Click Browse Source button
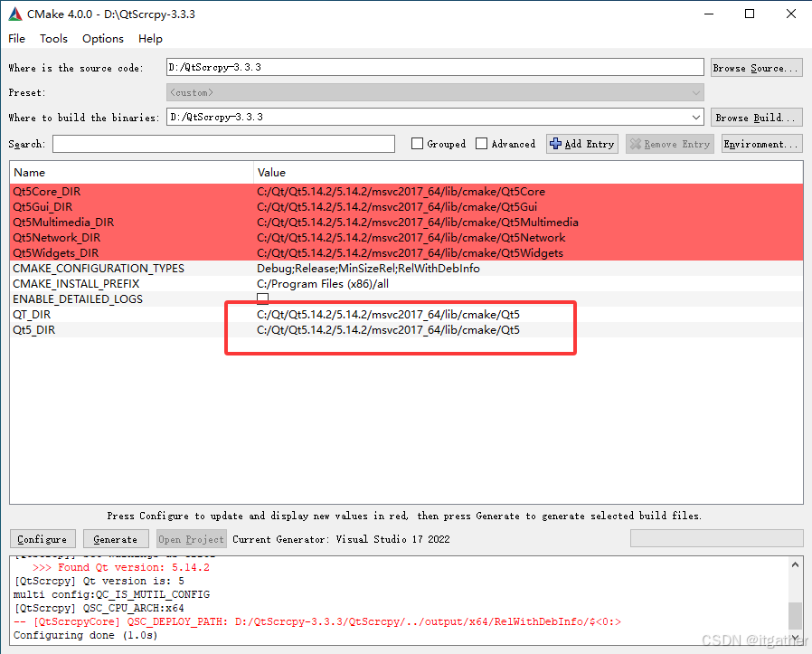 pos(757,68)
